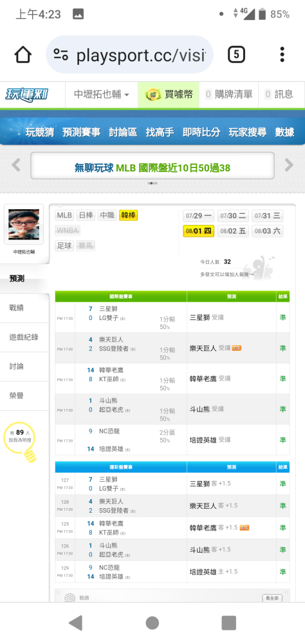The height and width of the screenshot is (644, 305).
Task: Show next banner with right arrow
Action: point(289,165)
